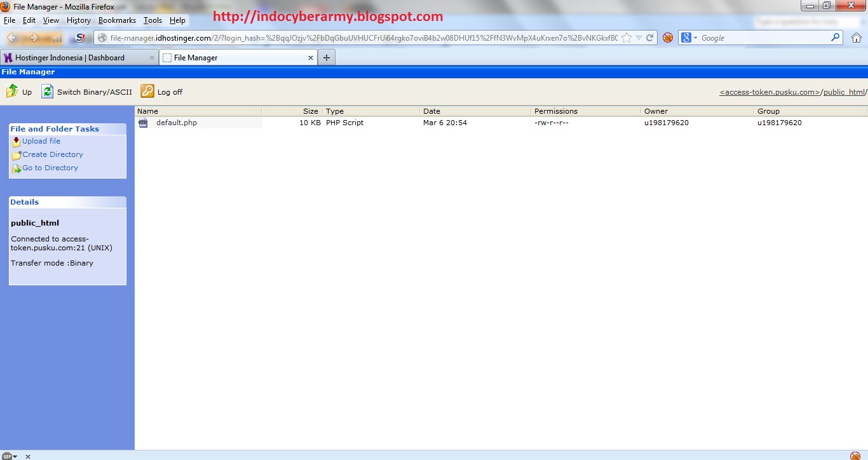
Task: Click the Adblock Plus status bar icon
Action: pyautogui.click(x=7, y=456)
